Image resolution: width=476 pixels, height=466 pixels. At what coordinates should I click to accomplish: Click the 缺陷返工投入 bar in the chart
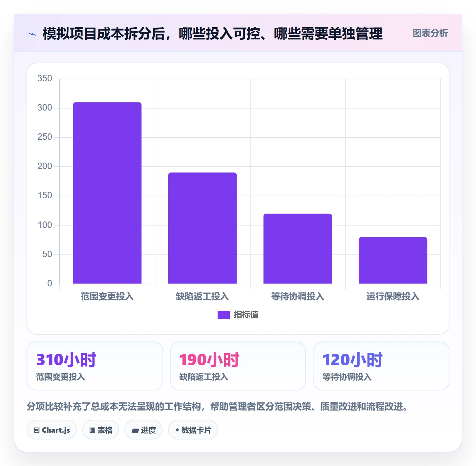(202, 228)
